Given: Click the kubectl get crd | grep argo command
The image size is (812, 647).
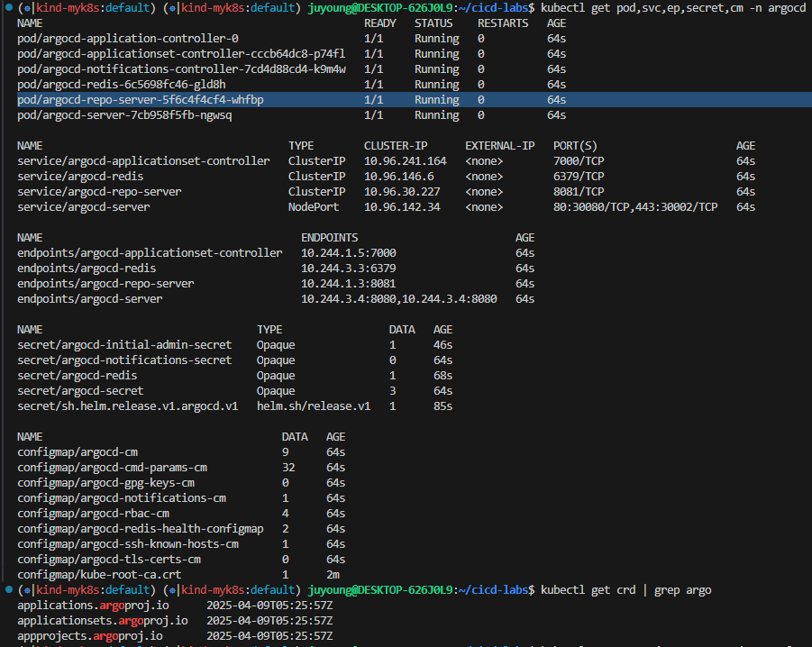Looking at the screenshot, I should [x=626, y=590].
